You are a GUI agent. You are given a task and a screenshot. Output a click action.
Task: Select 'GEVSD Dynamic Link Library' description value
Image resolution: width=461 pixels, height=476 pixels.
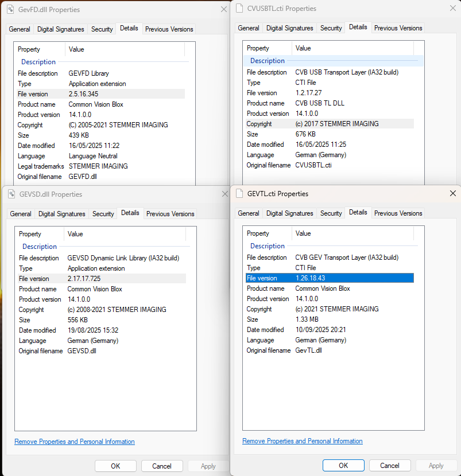tap(123, 257)
